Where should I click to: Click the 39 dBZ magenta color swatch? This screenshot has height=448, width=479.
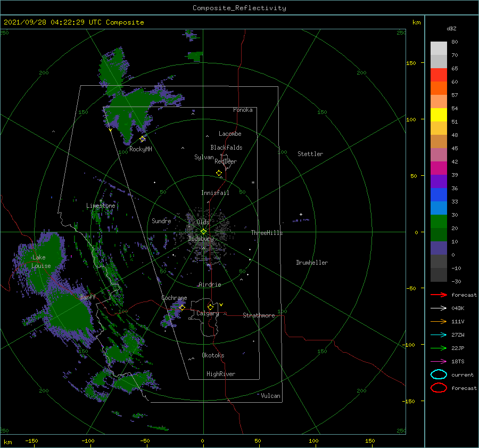pyautogui.click(x=439, y=168)
